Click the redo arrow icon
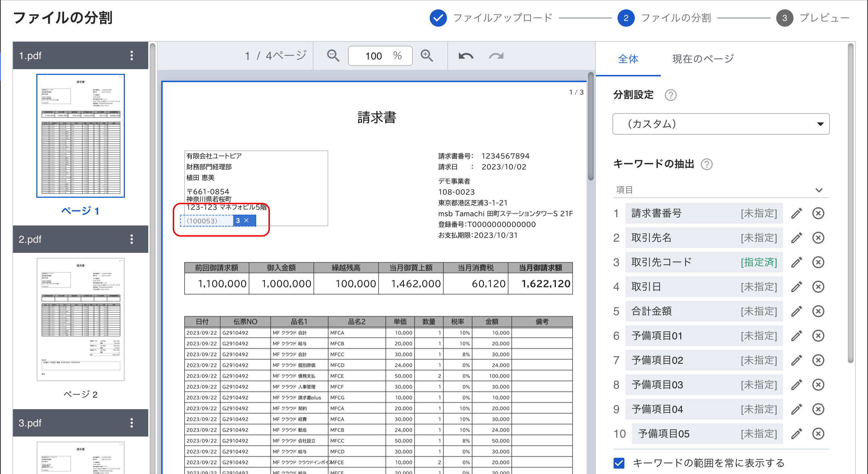The width and height of the screenshot is (868, 474). (x=496, y=56)
